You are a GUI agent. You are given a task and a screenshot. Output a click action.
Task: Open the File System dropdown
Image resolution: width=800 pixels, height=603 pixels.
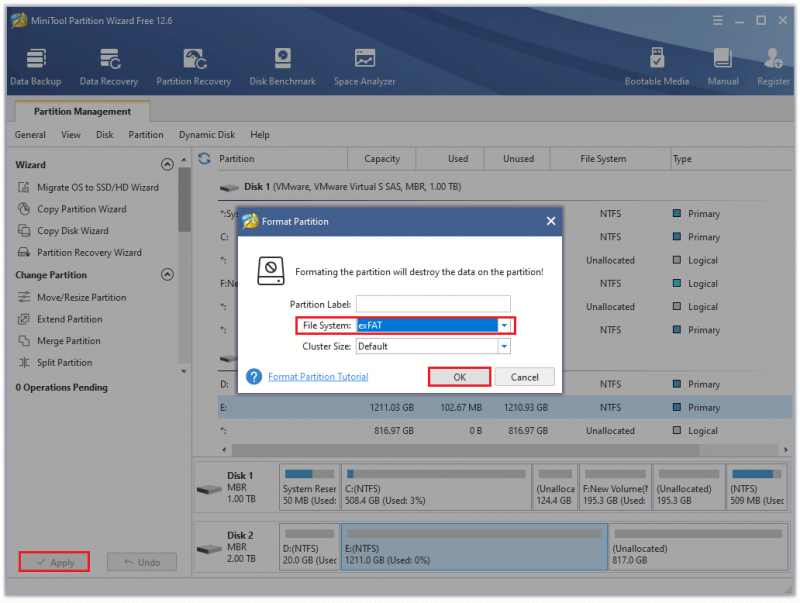pyautogui.click(x=504, y=325)
